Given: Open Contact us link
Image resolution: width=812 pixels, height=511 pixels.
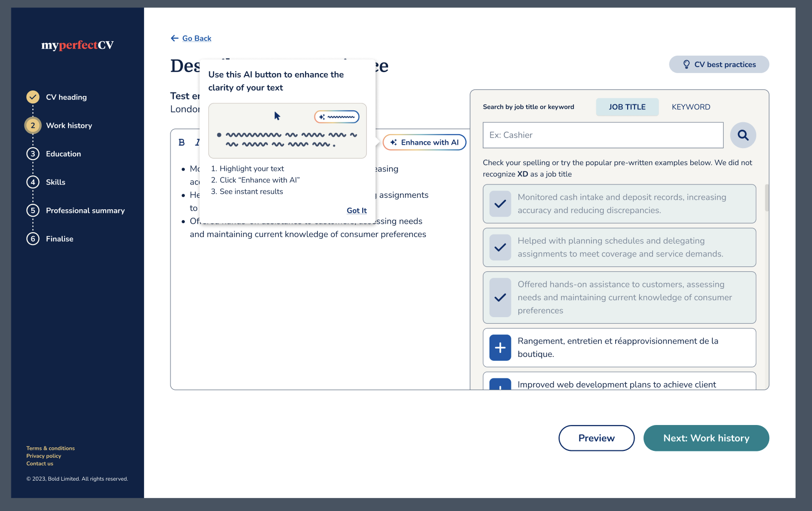Looking at the screenshot, I should [x=40, y=464].
